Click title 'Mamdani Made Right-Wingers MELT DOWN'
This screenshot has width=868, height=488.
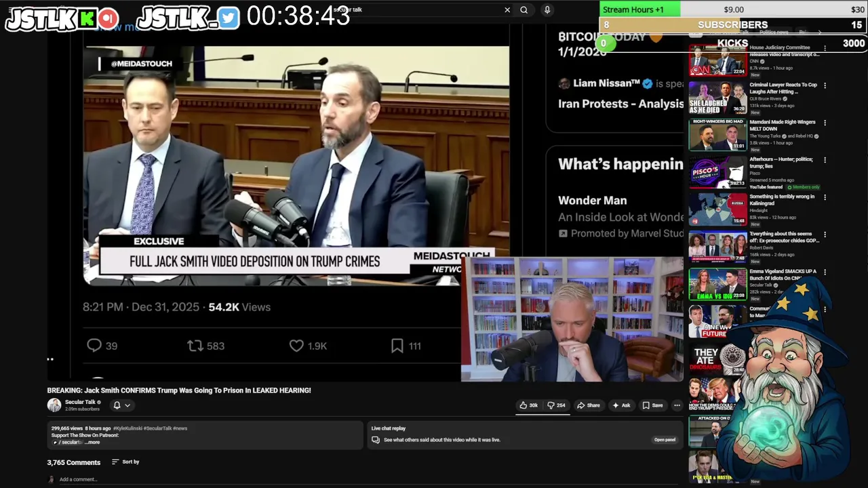pos(783,125)
